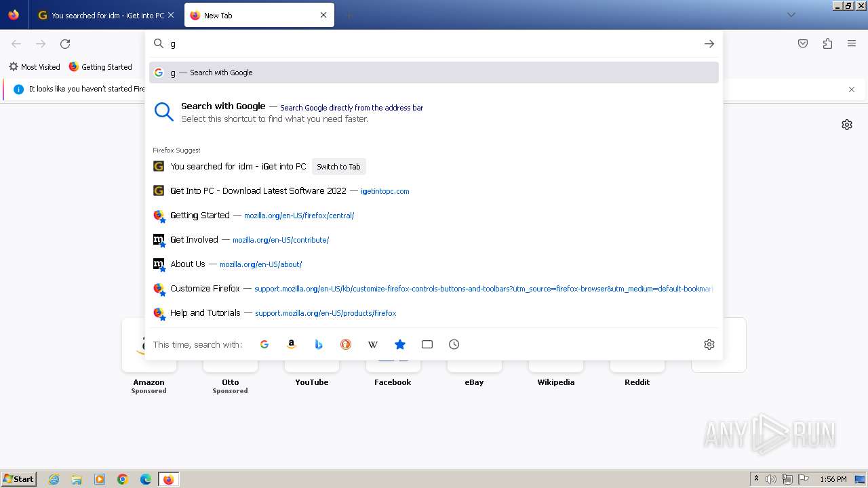Click Search with Google shortcut tip
This screenshot has width=868, height=488.
point(434,113)
